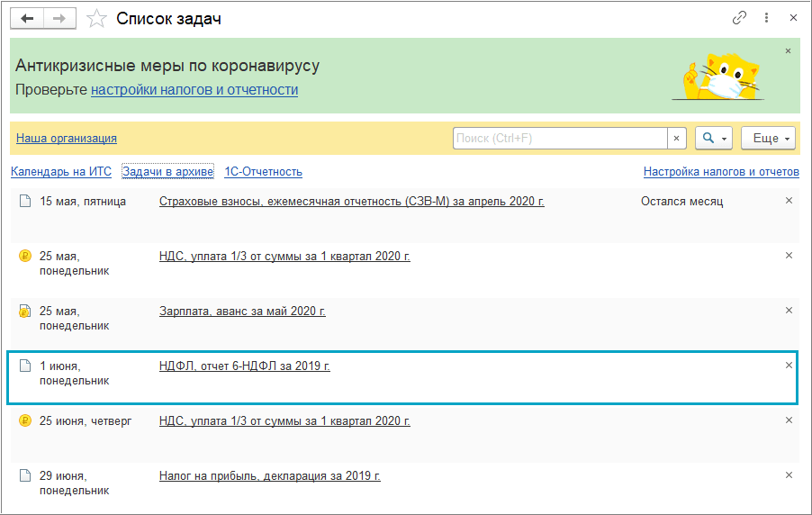The height and width of the screenshot is (515, 812).
Task: Go forward with the right arrow button
Action: click(59, 19)
